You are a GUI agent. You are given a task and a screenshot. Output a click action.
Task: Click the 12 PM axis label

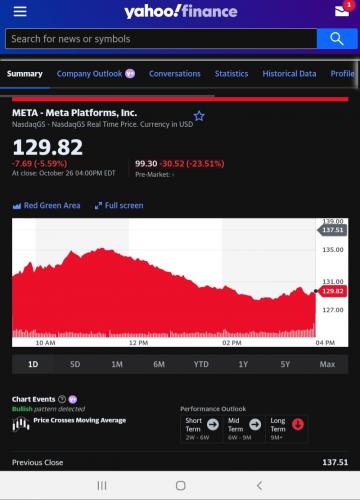point(138,343)
